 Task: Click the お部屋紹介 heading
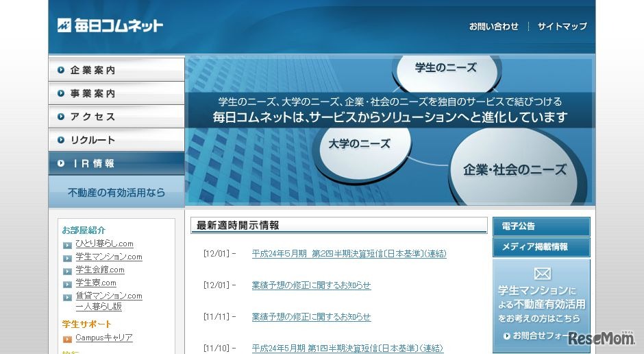click(84, 231)
